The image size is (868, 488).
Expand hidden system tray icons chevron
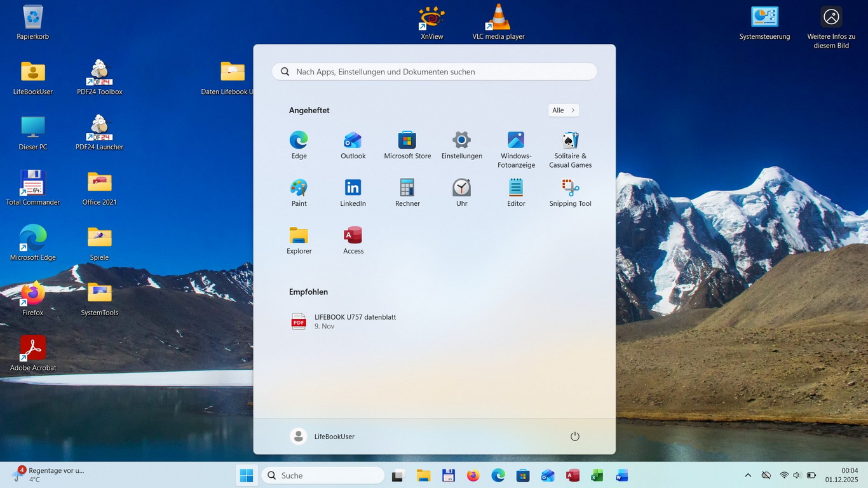748,475
